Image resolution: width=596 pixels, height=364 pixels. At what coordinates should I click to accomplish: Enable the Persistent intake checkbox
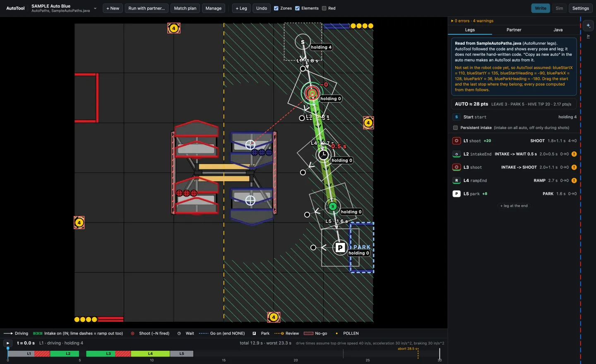point(455,128)
